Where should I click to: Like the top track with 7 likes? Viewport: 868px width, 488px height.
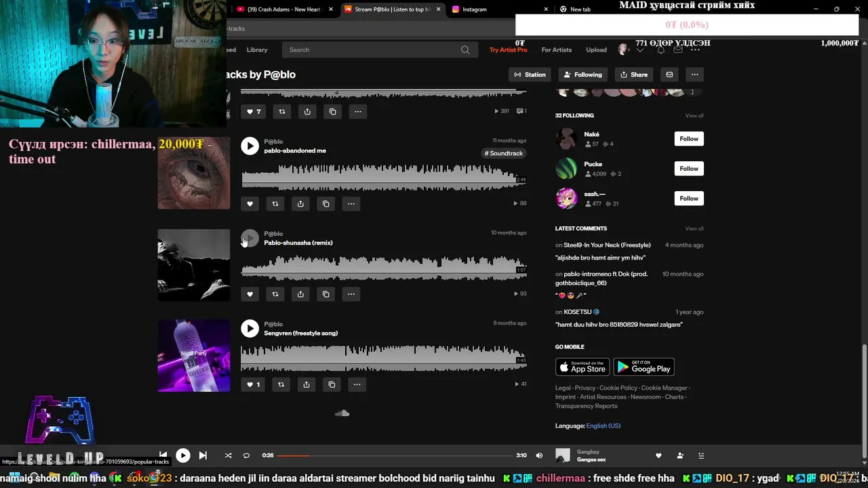pos(254,111)
